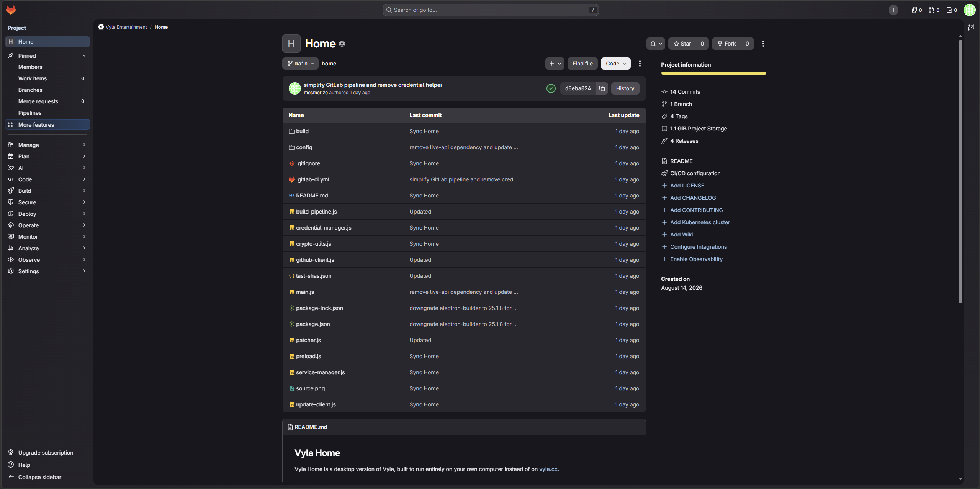Expand the Deploy sidebar section

(47, 214)
